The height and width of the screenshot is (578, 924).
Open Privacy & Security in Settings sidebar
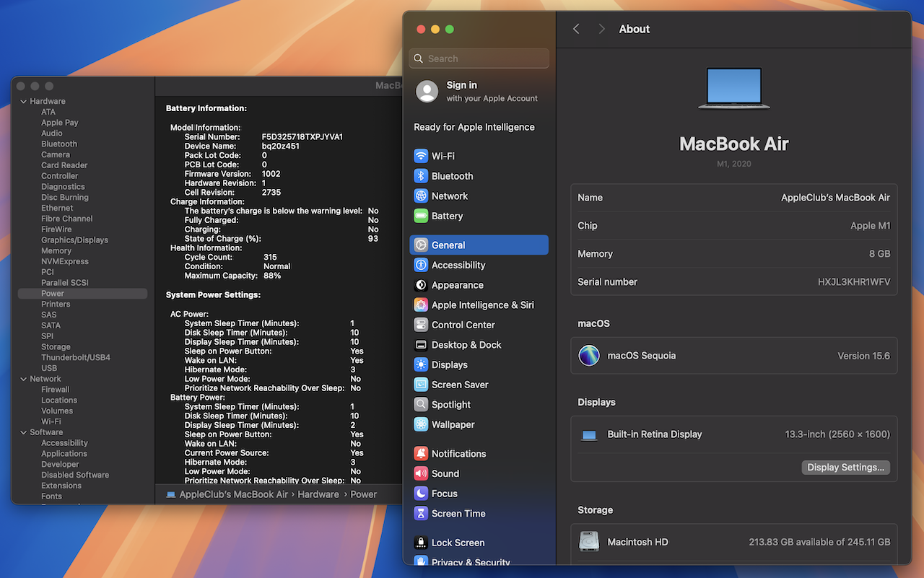471,561
